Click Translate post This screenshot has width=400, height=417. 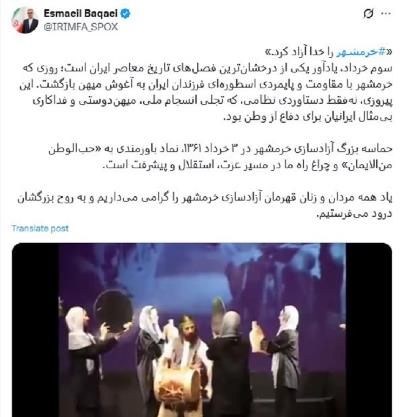[40, 228]
